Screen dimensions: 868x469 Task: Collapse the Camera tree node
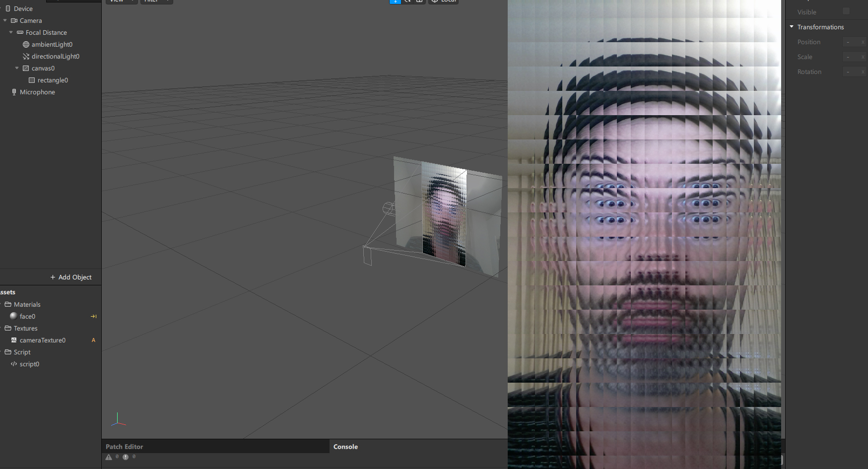[5, 20]
